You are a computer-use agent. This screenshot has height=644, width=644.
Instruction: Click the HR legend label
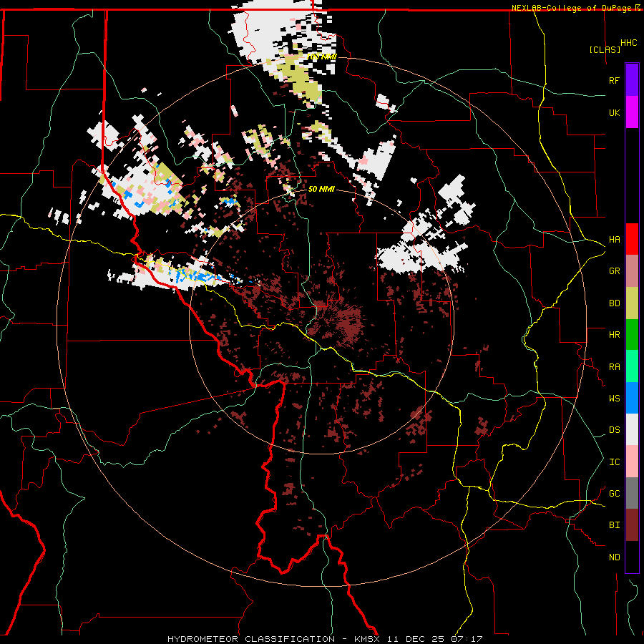tap(614, 335)
